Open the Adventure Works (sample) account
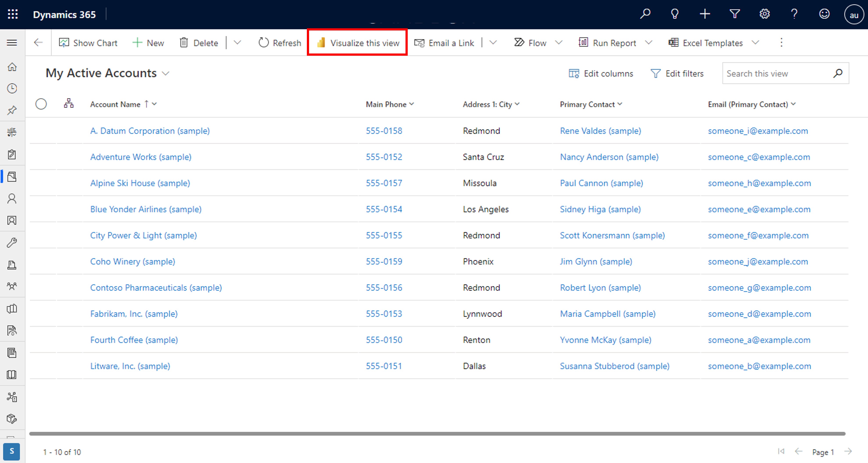Image resolution: width=868 pixels, height=463 pixels. pos(141,157)
